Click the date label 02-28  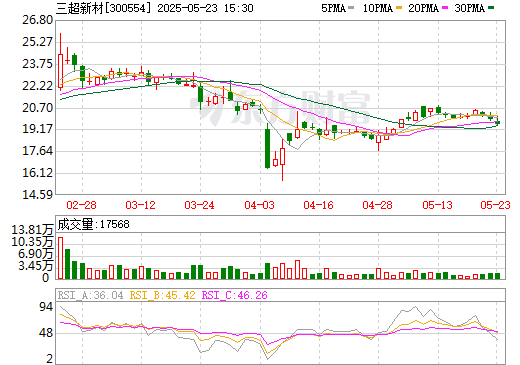point(81,205)
